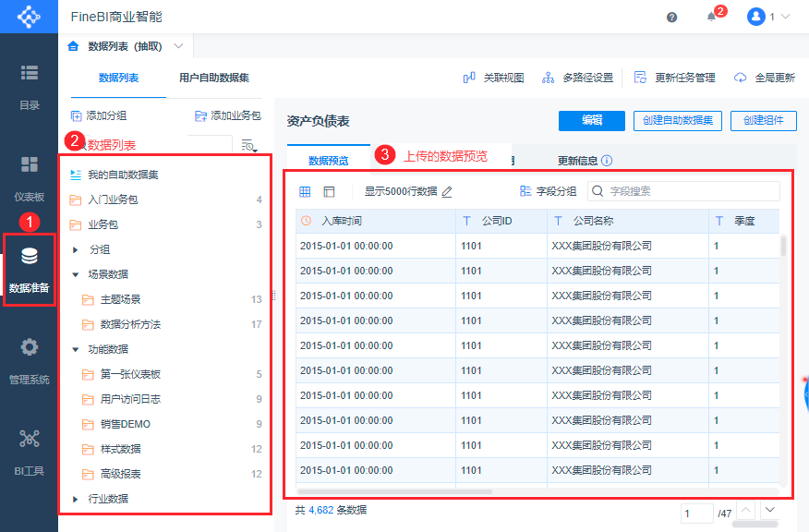Switch to the 用户自助数据集 tab
809x532 pixels.
214,78
